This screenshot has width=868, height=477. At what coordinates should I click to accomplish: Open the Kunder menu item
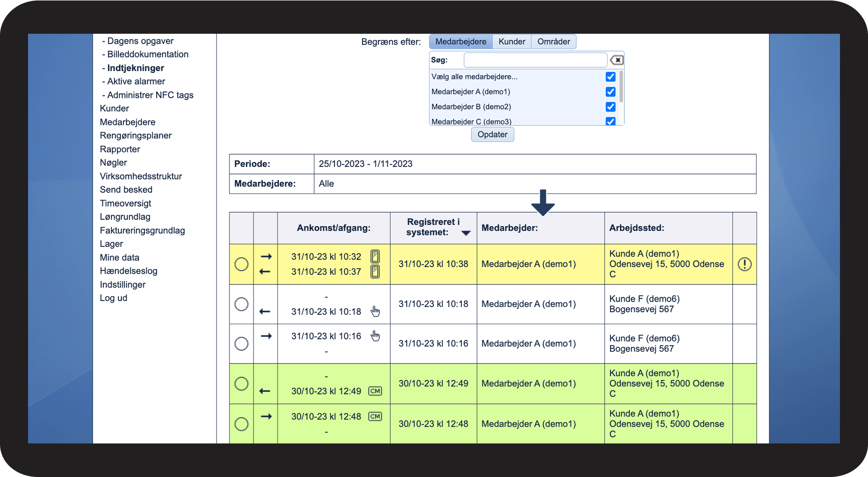point(114,108)
